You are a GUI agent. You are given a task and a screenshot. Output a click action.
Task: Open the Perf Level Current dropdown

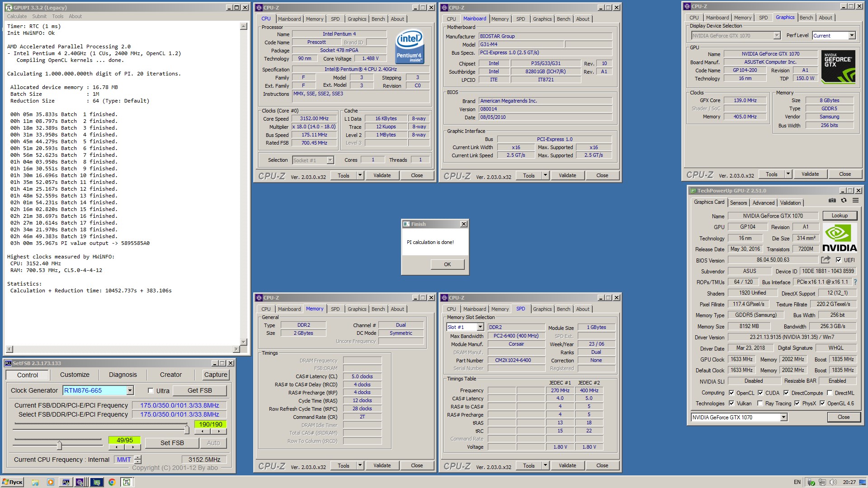[x=852, y=36]
